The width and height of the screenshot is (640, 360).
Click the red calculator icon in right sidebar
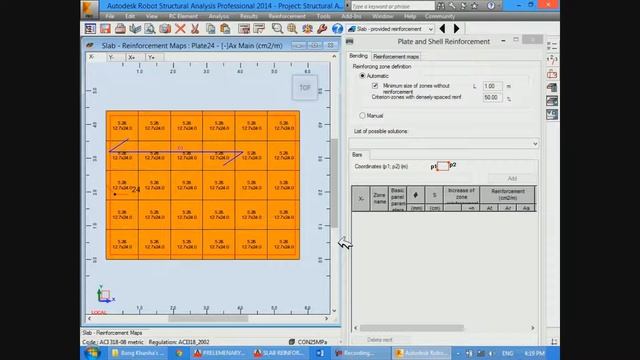click(x=552, y=74)
